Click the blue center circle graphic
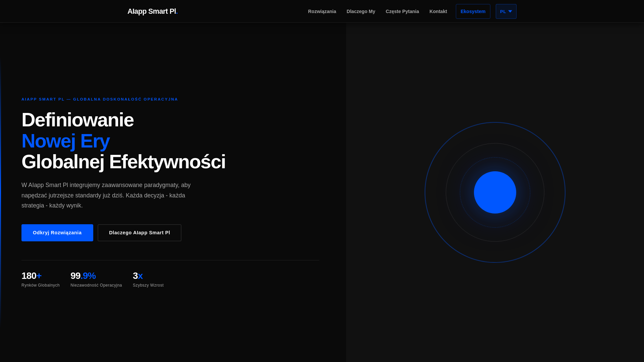 point(495,192)
